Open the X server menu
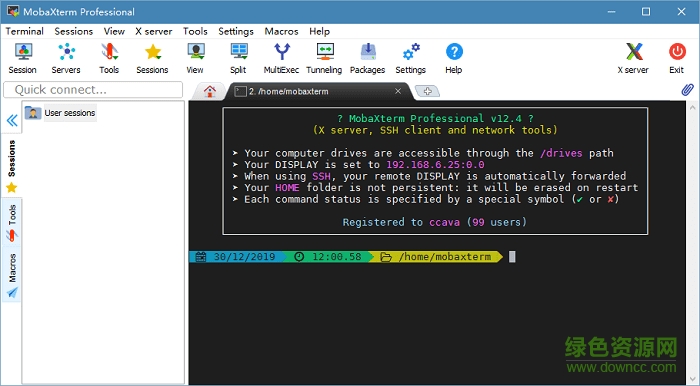 point(154,31)
